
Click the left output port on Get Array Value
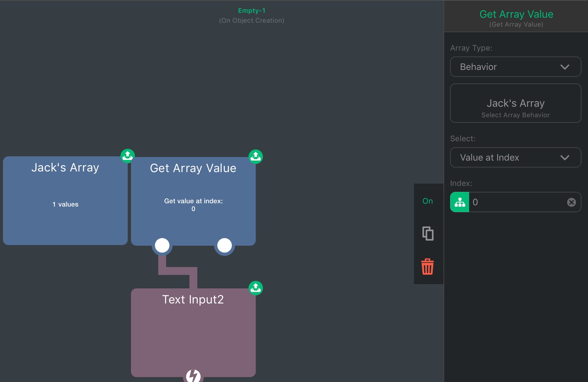162,245
